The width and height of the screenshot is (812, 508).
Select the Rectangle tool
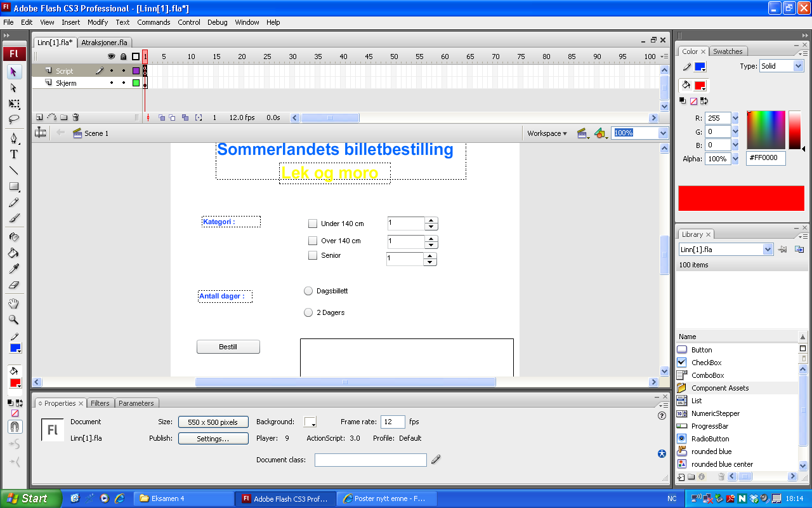click(x=14, y=187)
